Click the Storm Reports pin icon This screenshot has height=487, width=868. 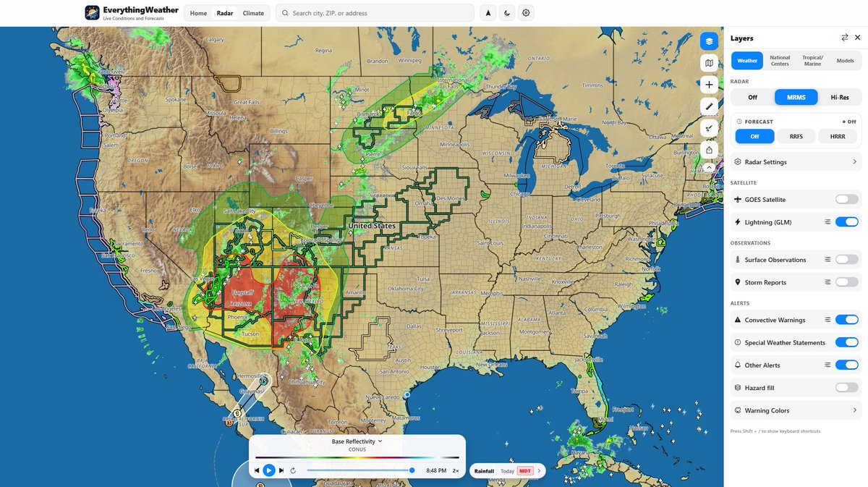(x=738, y=282)
